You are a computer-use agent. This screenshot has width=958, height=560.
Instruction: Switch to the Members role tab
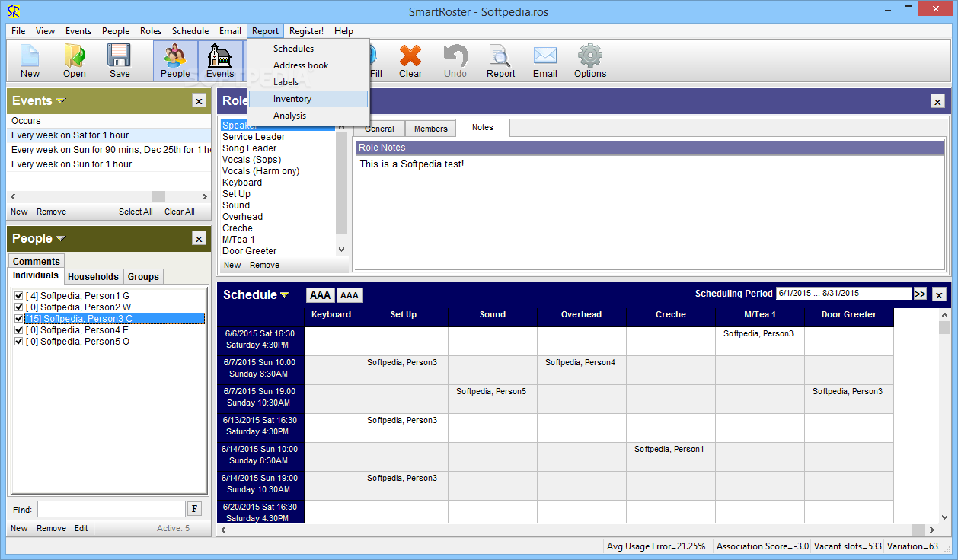(x=431, y=129)
